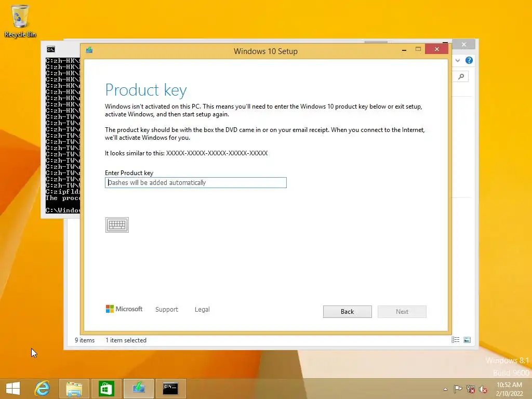This screenshot has width=532, height=399.
Task: Open the taskbar clock showing 10:52 AM
Action: (509, 389)
